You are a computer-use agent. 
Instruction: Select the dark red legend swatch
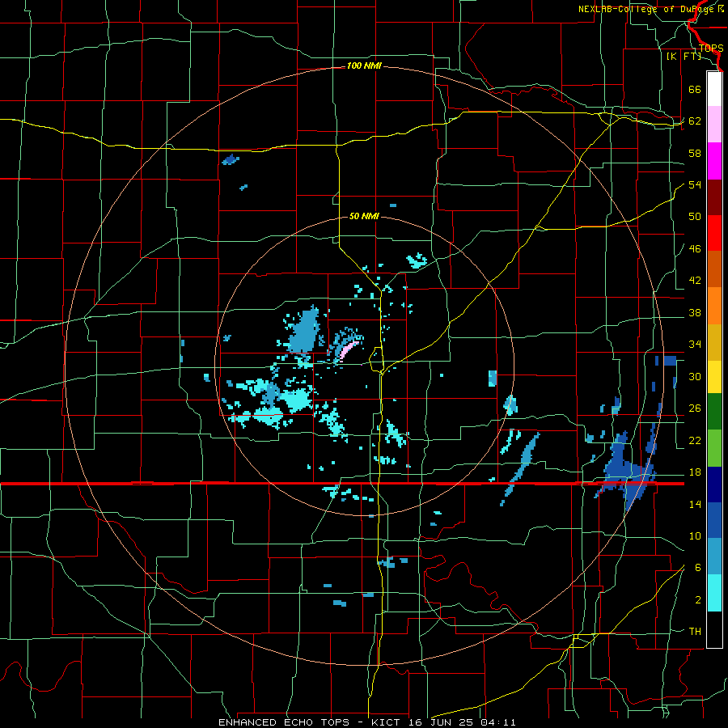(x=714, y=197)
